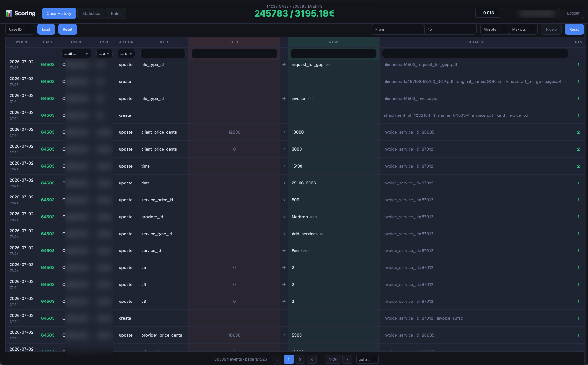Screen dimensions: 588x365
Task: Click the OLD column filter input
Action: click(234, 54)
